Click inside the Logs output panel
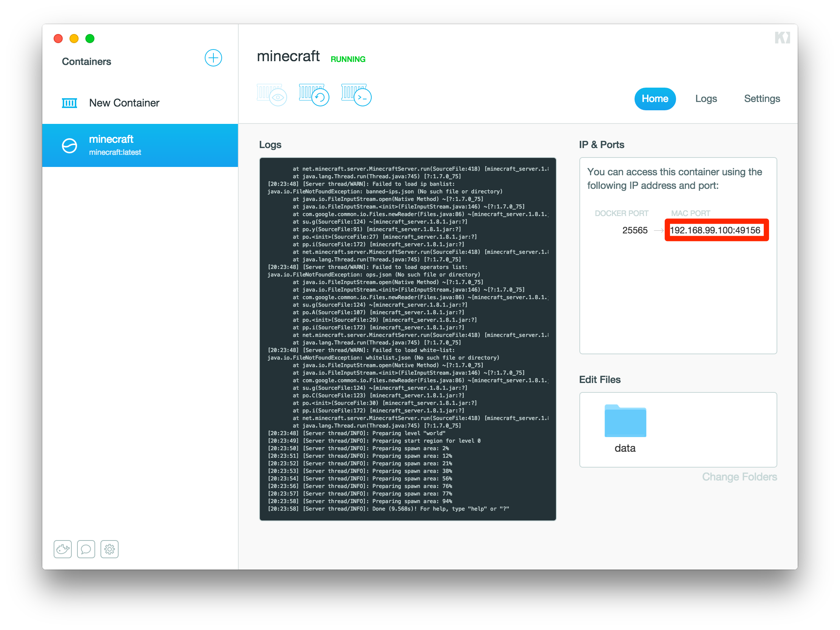The image size is (840, 630). 408,339
